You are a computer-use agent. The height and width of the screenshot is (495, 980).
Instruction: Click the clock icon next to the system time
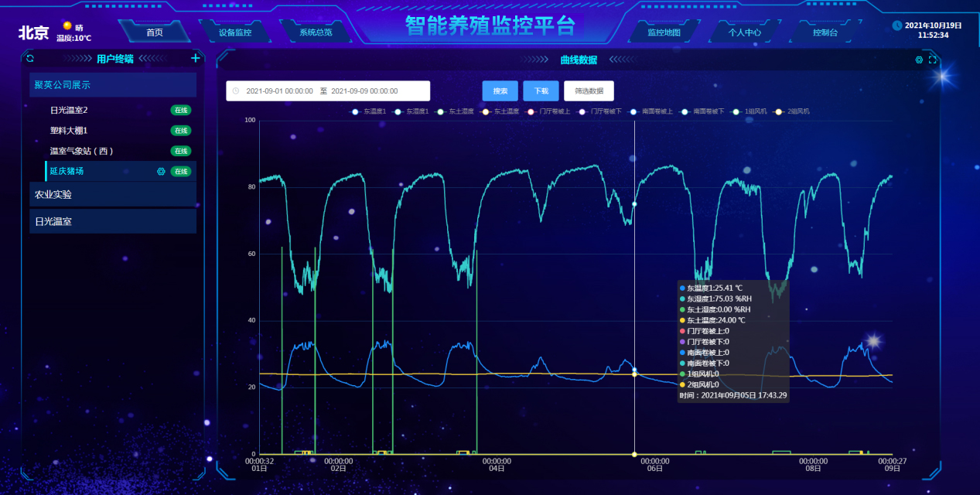coord(897,25)
